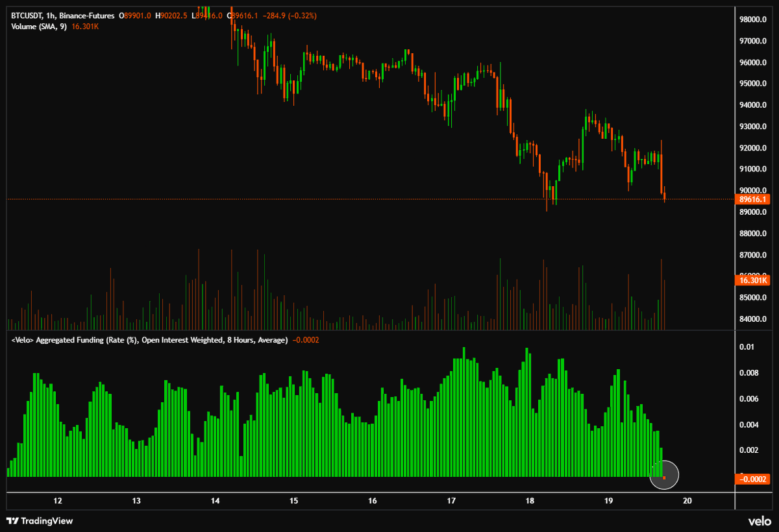Click date 20 on the time axis
Screen dimensions: 779x532
[687, 501]
